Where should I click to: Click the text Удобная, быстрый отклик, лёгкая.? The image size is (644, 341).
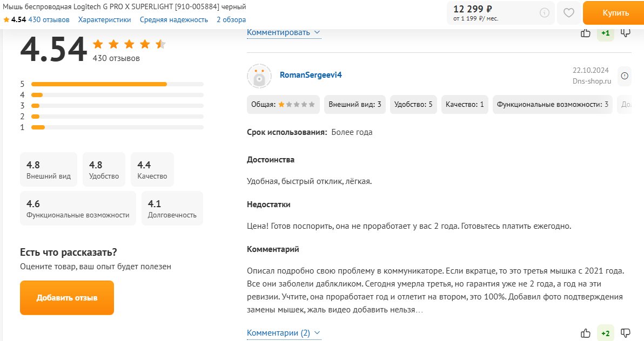309,181
